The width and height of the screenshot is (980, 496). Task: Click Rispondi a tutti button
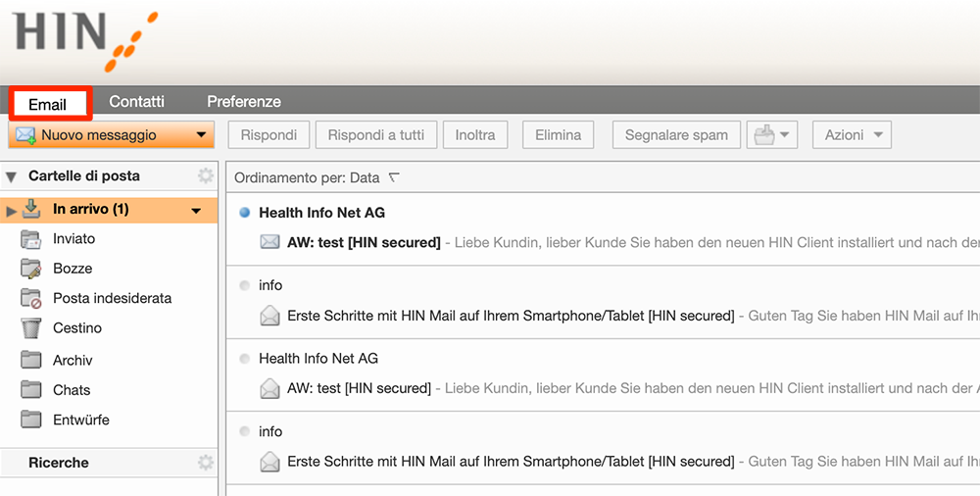point(376,135)
